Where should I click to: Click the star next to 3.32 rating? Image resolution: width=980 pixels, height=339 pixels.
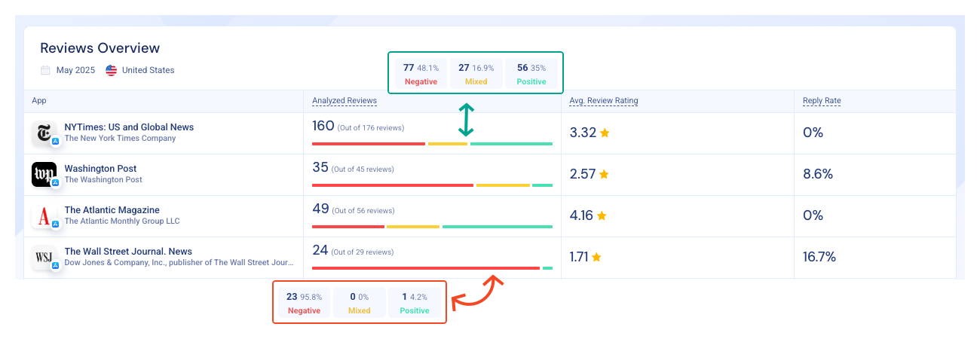click(x=605, y=133)
